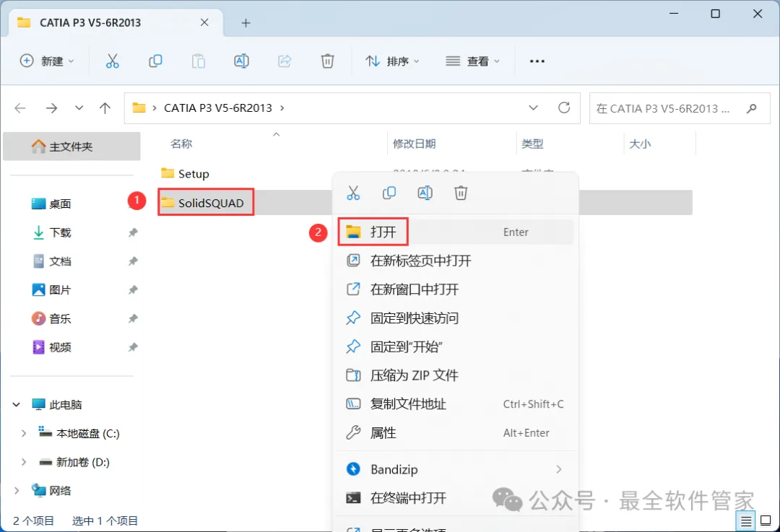Screen dimensions: 780x532
Task: Click Cut icon in context menu
Action: coord(353,193)
